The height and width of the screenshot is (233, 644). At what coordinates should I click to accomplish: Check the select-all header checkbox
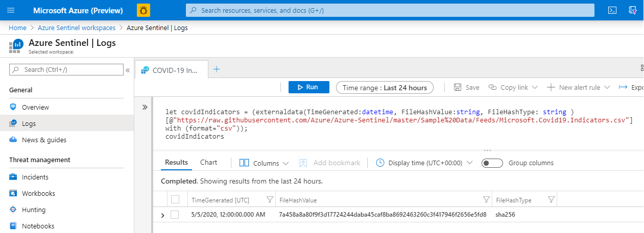coord(175,199)
